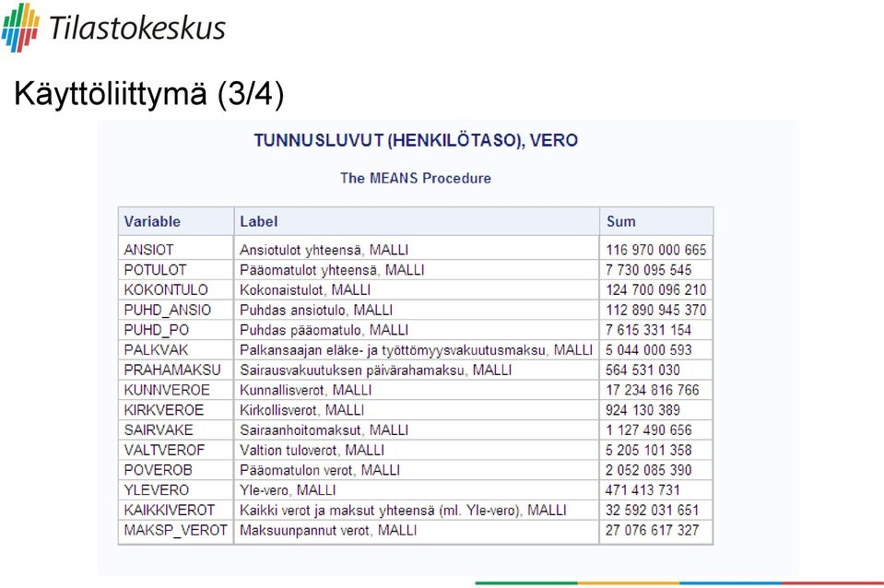Select the PALKVAK variable cell

click(x=176, y=349)
